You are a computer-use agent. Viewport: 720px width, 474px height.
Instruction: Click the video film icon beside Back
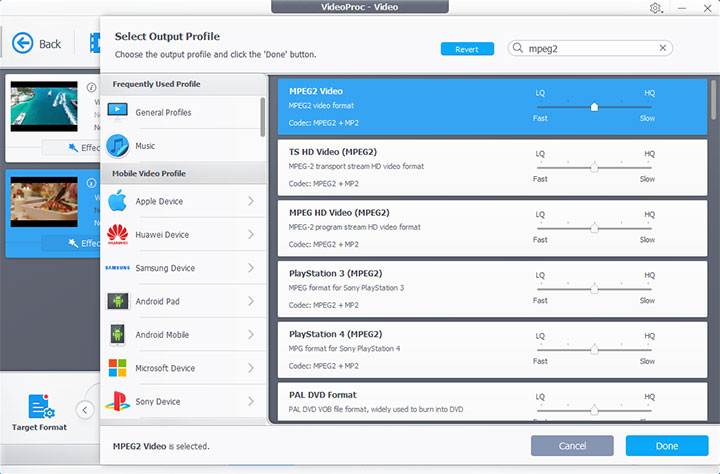(x=95, y=43)
